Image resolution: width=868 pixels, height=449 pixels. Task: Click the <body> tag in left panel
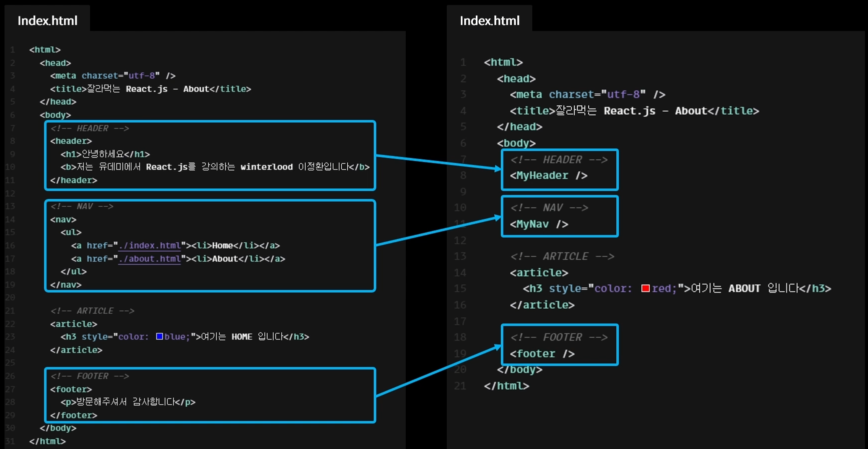click(56, 115)
